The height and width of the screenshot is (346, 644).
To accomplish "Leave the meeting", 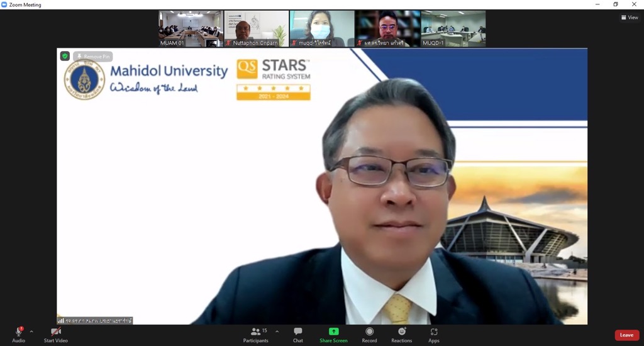I will tap(626, 335).
